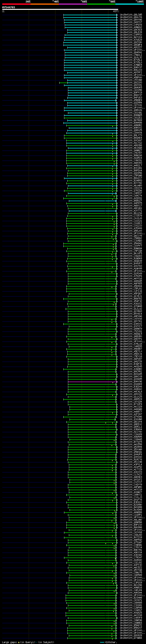This screenshot has width=146, height=644.
Task: Select hit UniRef100_B5H672
Action: click(x=131, y=625)
